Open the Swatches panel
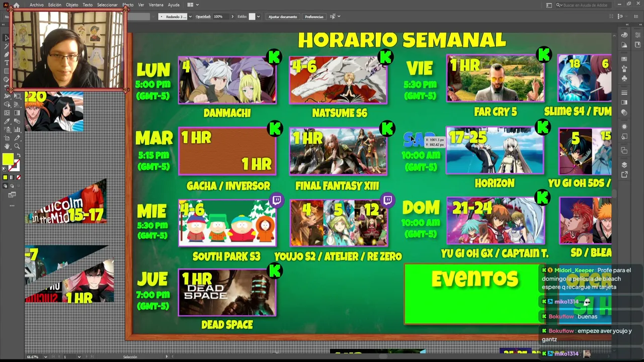This screenshot has height=362, width=644. coord(624,59)
